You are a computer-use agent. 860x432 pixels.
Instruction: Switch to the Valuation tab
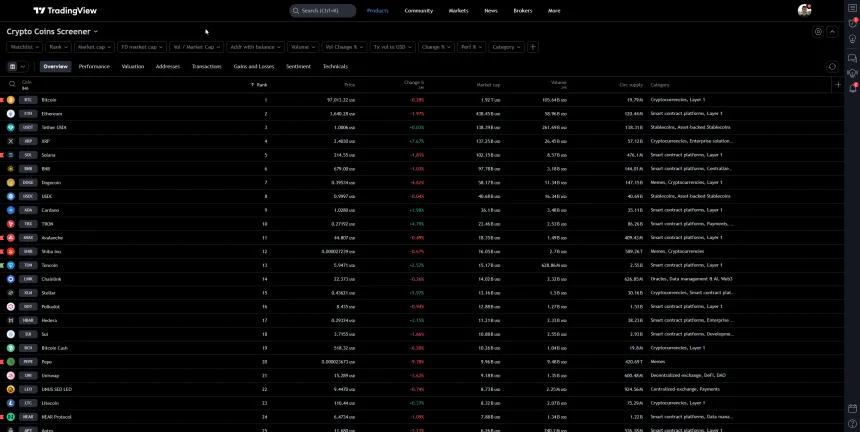click(133, 66)
